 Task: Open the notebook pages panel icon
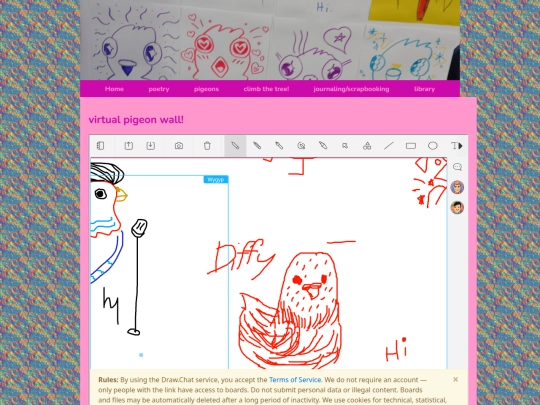pyautogui.click(x=100, y=146)
